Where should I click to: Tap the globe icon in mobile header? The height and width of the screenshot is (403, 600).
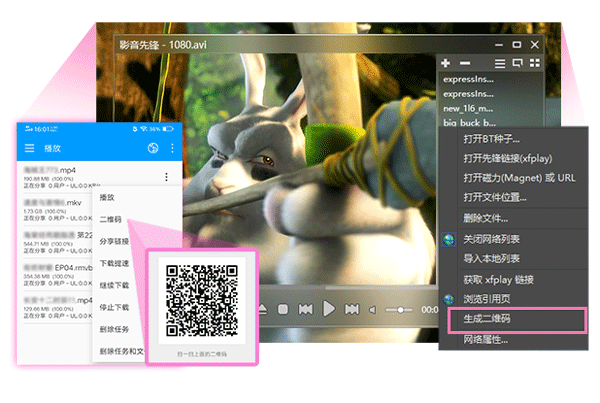tap(153, 148)
